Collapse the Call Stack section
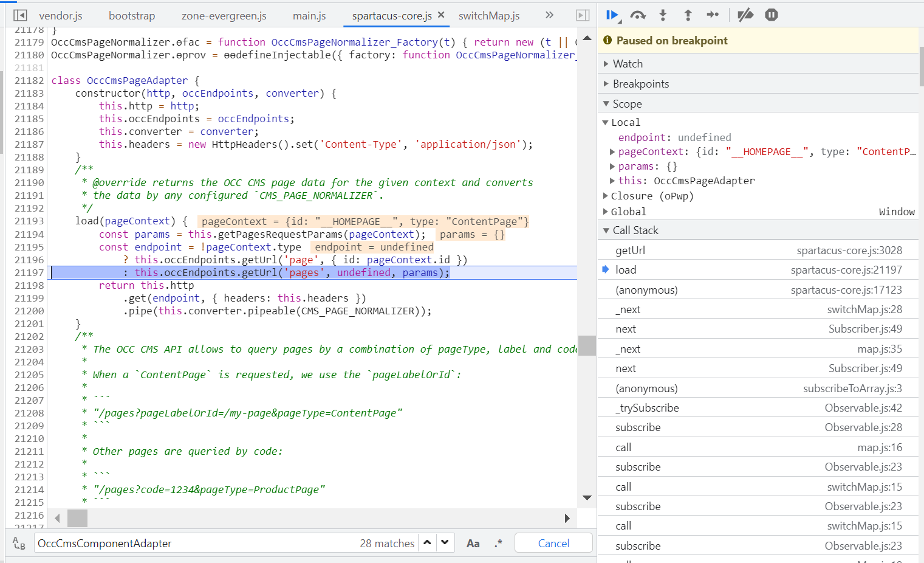The width and height of the screenshot is (924, 563). [x=758, y=230]
